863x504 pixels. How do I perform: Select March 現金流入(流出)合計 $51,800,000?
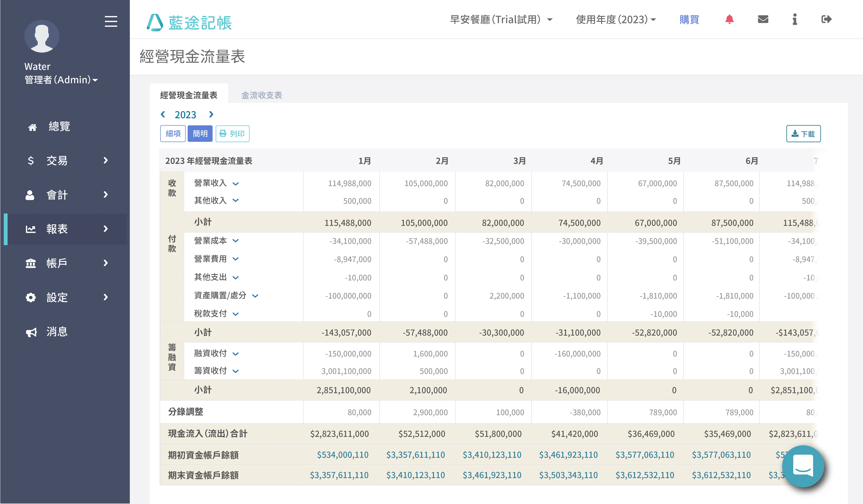[x=498, y=434]
